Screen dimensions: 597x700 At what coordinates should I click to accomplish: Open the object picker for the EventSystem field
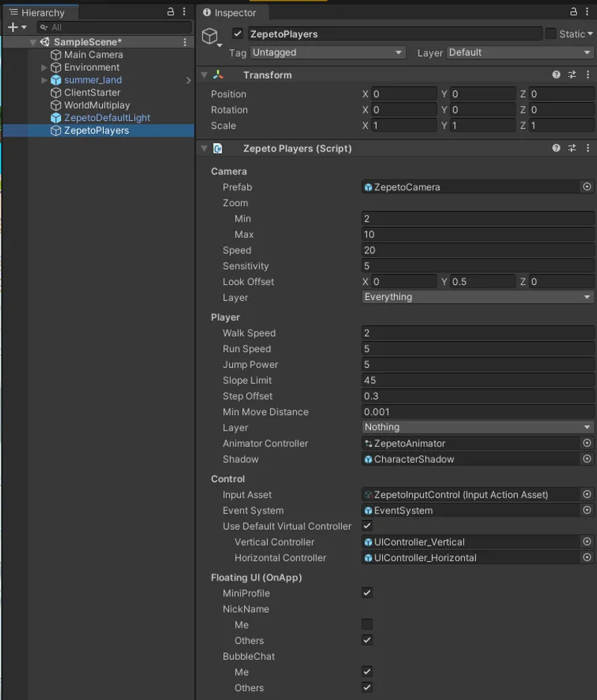tap(587, 510)
